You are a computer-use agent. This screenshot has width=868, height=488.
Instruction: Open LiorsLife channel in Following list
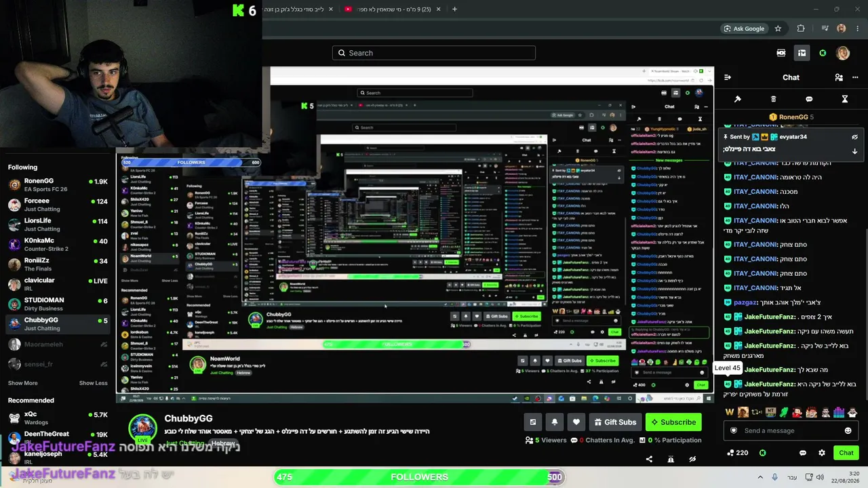pyautogui.click(x=58, y=224)
